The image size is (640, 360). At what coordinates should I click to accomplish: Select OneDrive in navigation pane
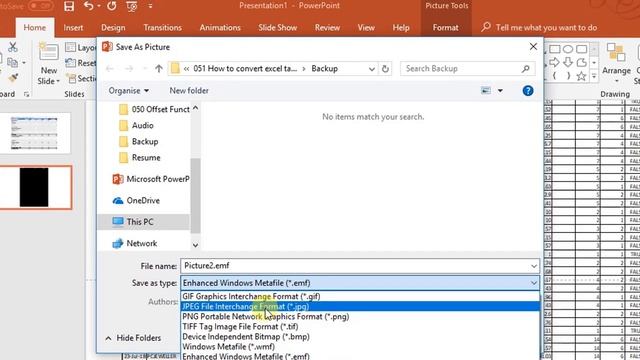click(x=136, y=200)
